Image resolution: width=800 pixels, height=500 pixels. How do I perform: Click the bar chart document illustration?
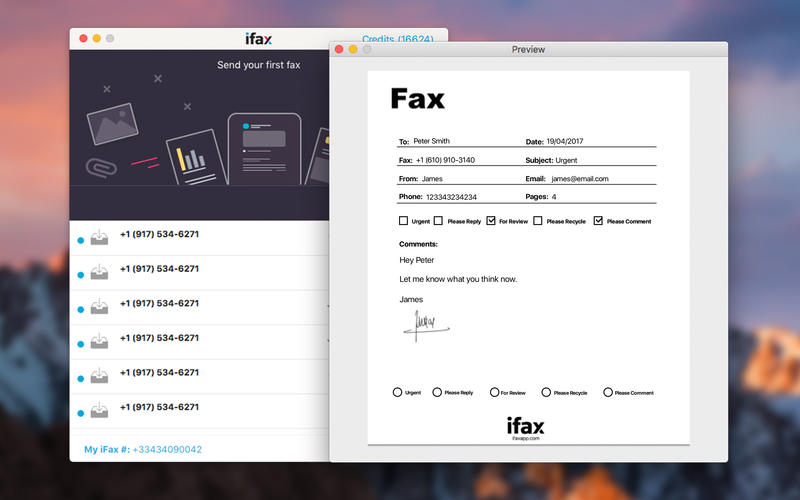196,158
